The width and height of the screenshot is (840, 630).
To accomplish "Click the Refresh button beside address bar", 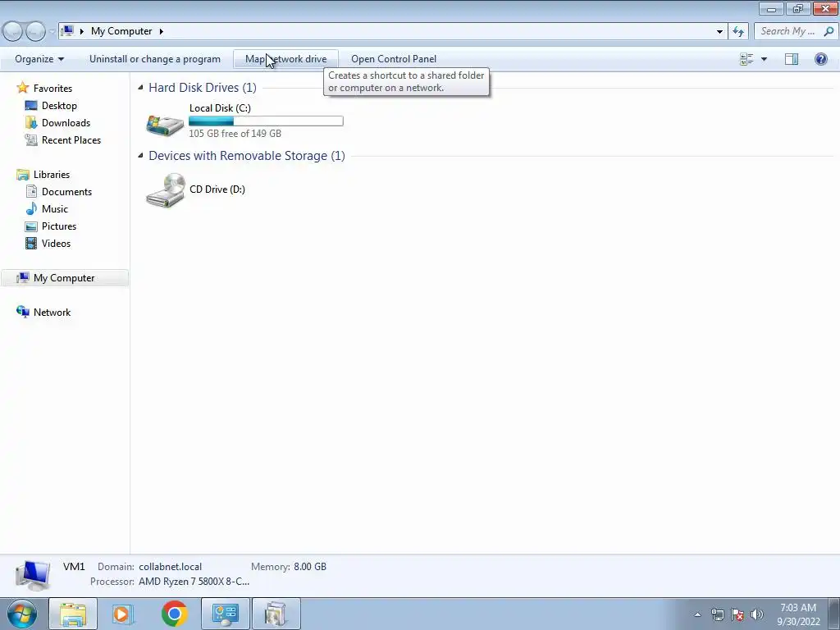I will point(738,32).
